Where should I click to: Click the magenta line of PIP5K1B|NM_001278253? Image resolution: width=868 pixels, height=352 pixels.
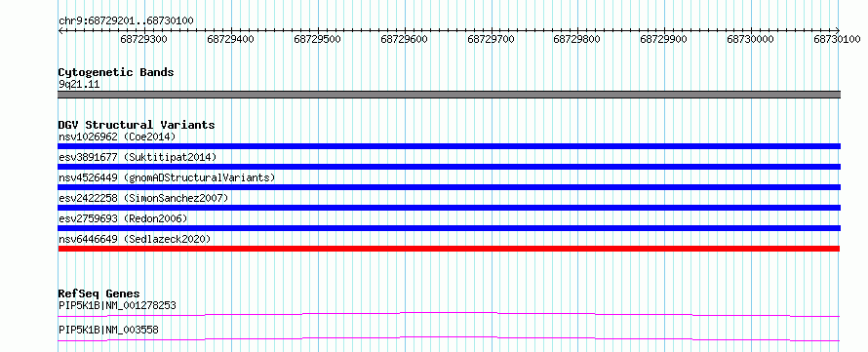coord(450,314)
